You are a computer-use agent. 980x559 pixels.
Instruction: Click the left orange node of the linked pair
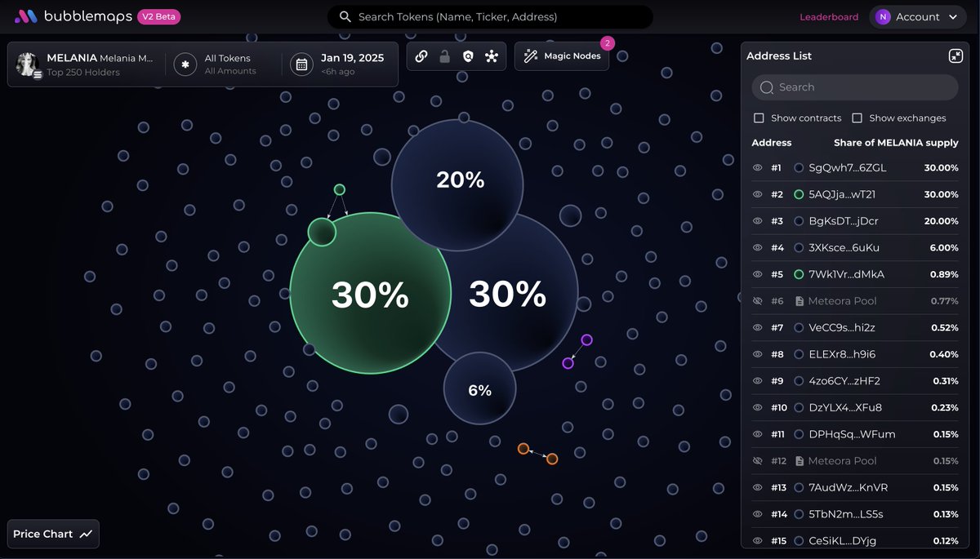click(523, 449)
